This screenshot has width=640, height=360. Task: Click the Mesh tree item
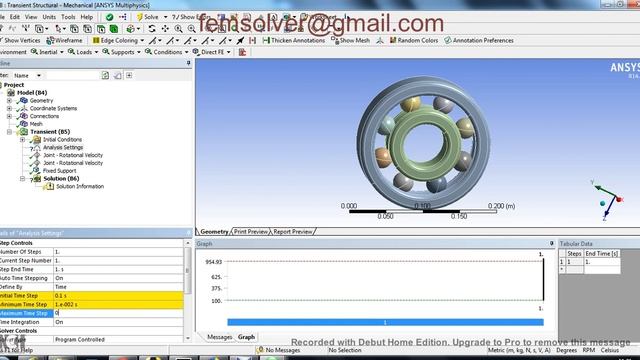(x=36, y=124)
